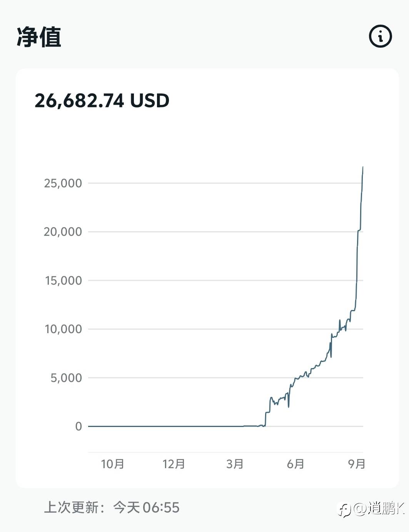Image resolution: width=409 pixels, height=532 pixels.
Task: Click the 25,000 y-axis label
Action: pos(63,183)
